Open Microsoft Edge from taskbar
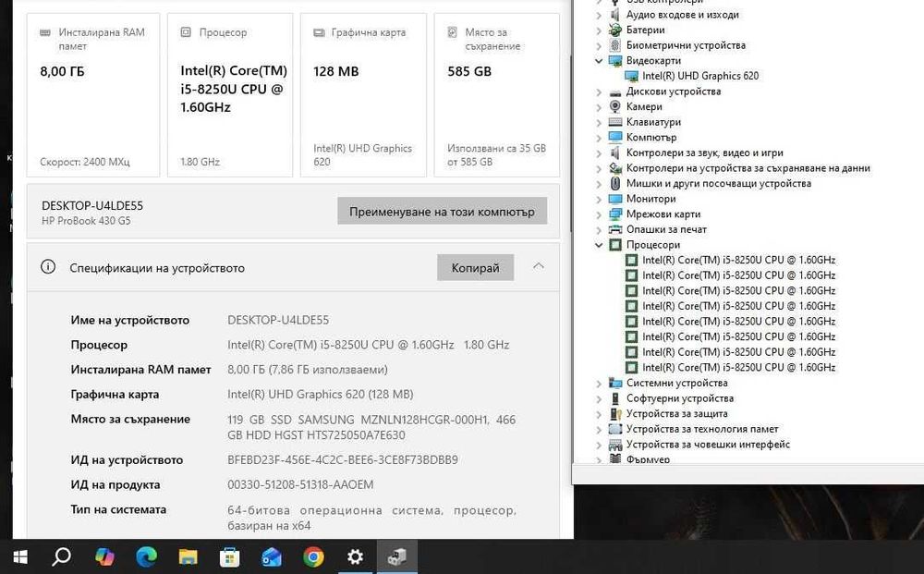Screen dimensions: 924x574 146,556
